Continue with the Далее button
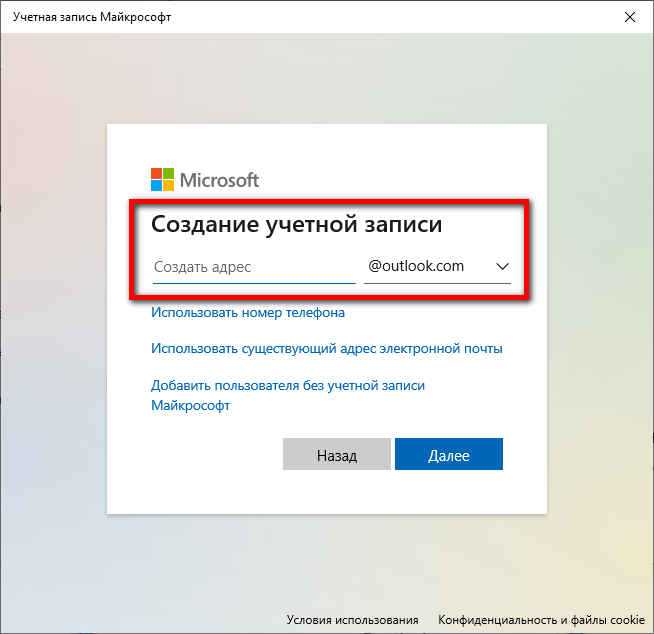The height and width of the screenshot is (634, 654). [449, 454]
